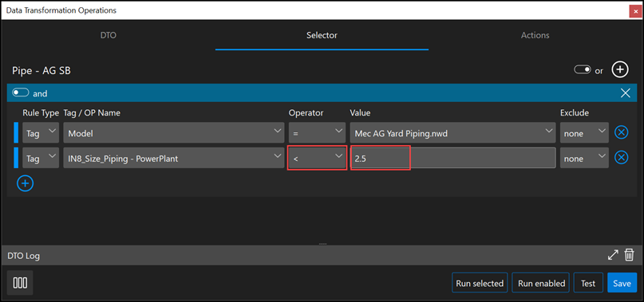Toggle the 'and' switch

click(x=21, y=93)
